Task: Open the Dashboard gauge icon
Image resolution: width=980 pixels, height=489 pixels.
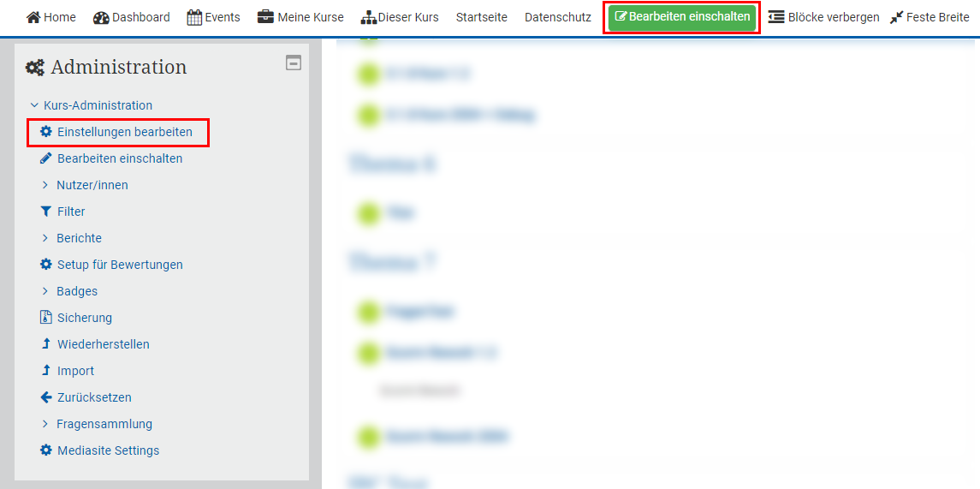Action: coord(101,17)
